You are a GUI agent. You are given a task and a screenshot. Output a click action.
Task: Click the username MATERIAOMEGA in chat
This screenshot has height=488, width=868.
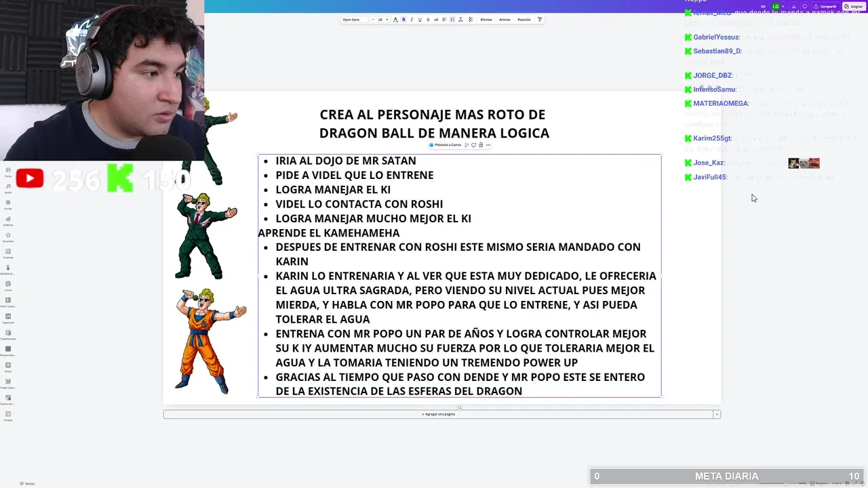tap(721, 104)
